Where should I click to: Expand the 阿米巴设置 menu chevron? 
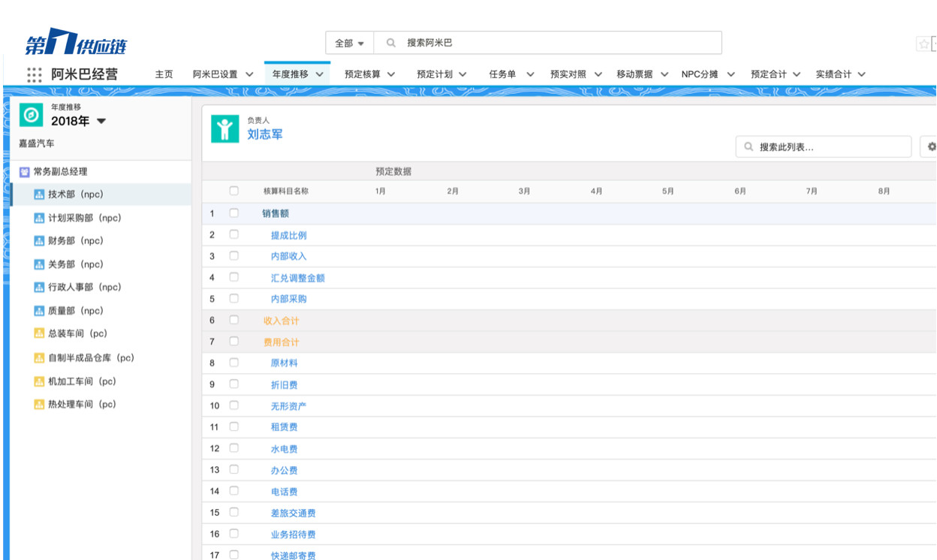point(249,74)
